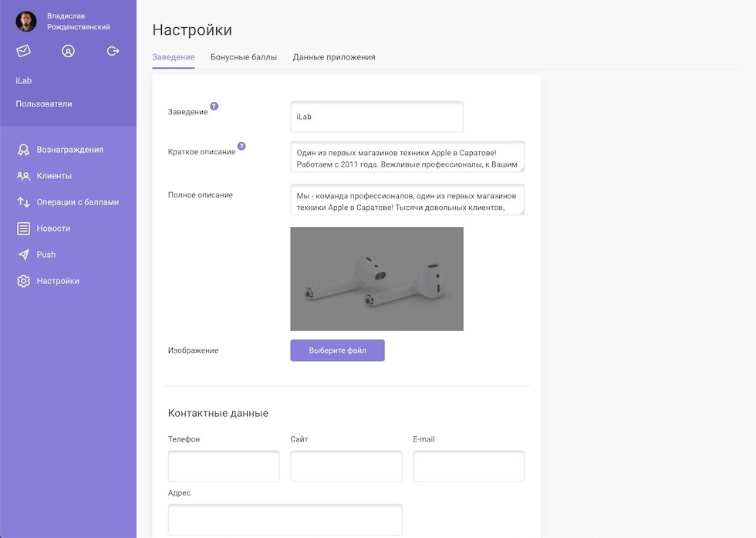The height and width of the screenshot is (538, 756).
Task: Focus the Заведение name field
Action: click(376, 117)
